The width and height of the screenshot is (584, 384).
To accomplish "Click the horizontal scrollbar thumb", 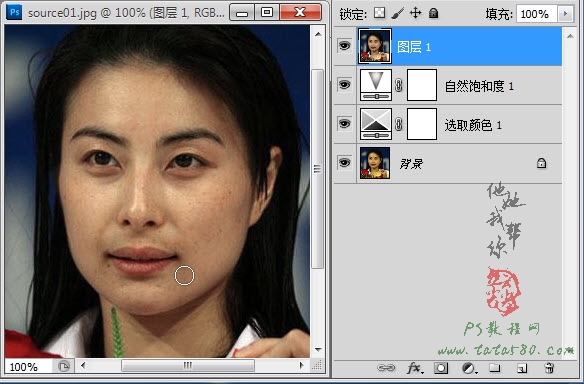I will point(188,365).
